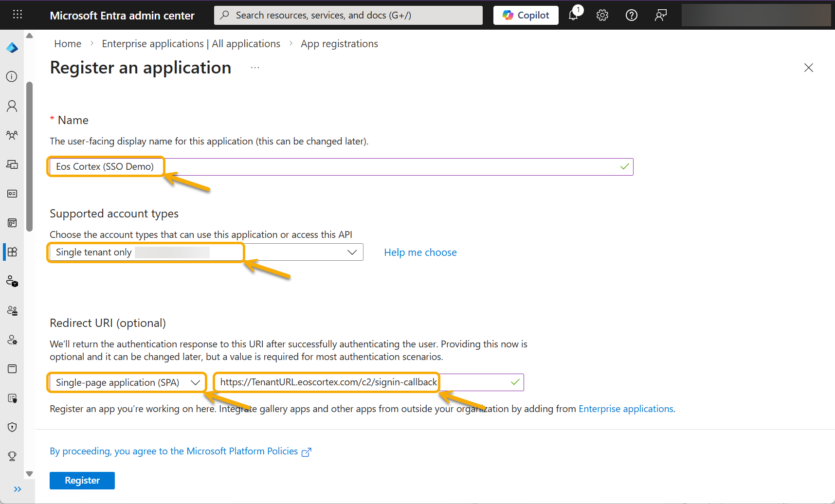
Task: Open portal settings gear
Action: pos(602,15)
